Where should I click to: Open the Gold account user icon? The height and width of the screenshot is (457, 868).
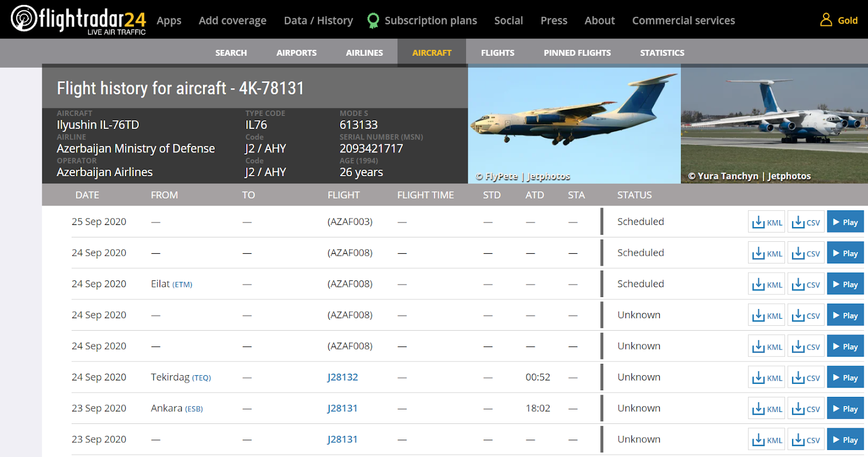pyautogui.click(x=826, y=20)
